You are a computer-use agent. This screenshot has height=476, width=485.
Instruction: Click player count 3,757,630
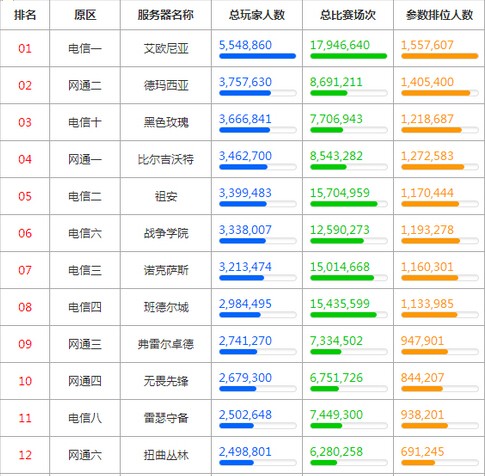(245, 82)
